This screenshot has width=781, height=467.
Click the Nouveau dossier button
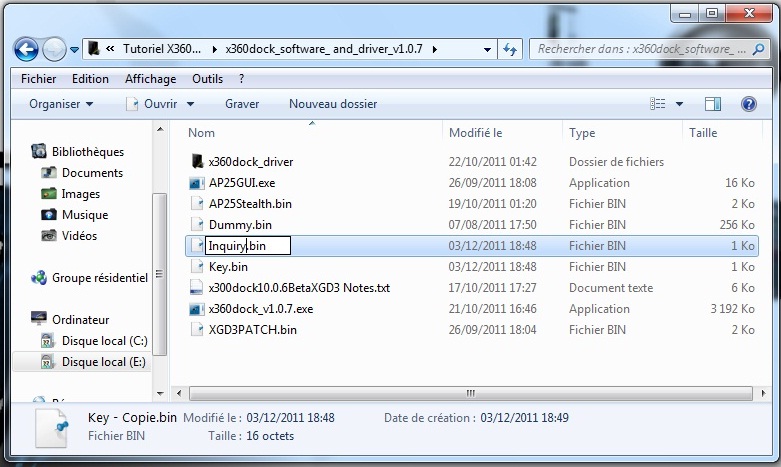point(333,104)
